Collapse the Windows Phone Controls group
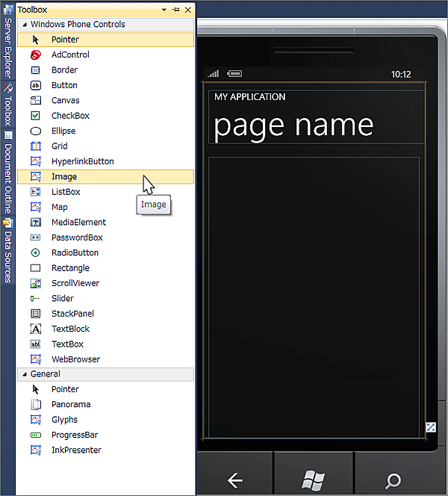The width and height of the screenshot is (448, 496). click(24, 25)
